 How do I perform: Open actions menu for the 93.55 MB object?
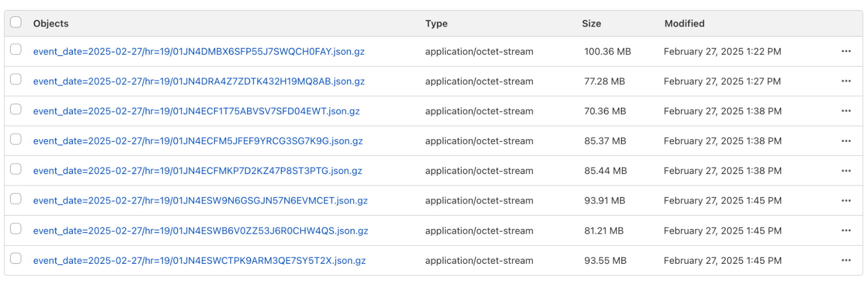click(x=845, y=260)
